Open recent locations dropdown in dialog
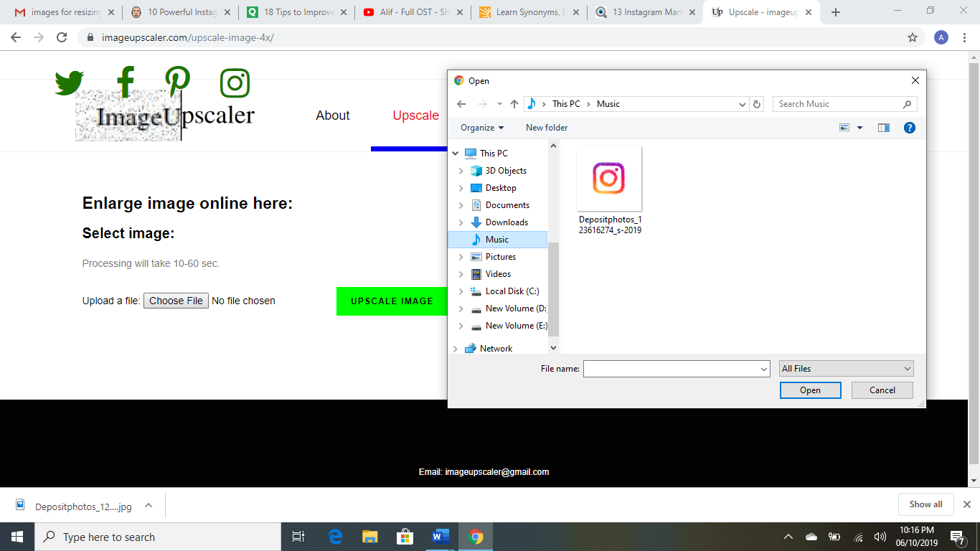This screenshot has height=551, width=980. (499, 104)
